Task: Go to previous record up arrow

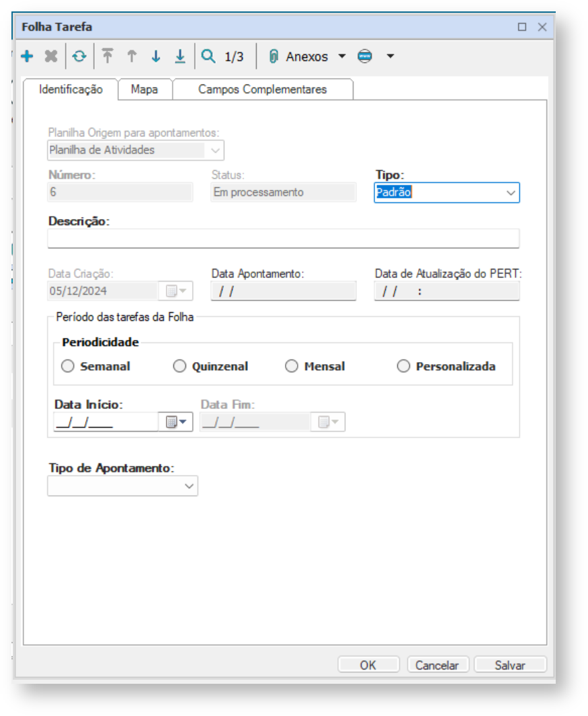Action: (x=132, y=56)
